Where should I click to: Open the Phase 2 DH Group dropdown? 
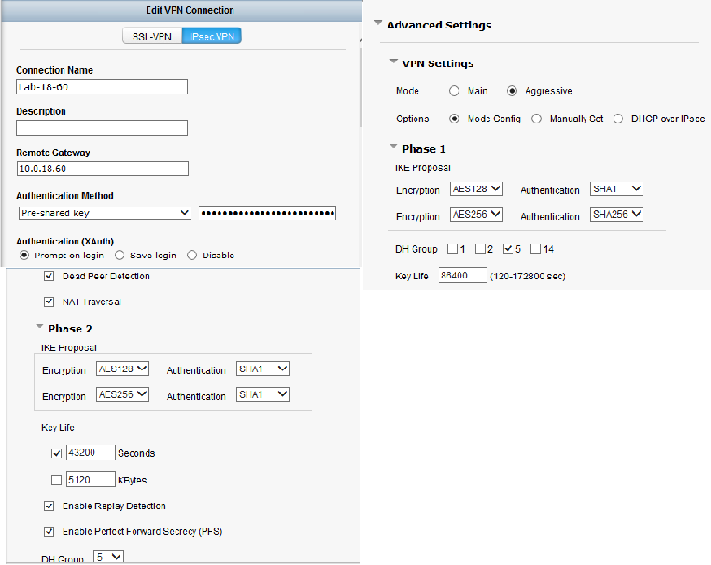click(x=108, y=557)
